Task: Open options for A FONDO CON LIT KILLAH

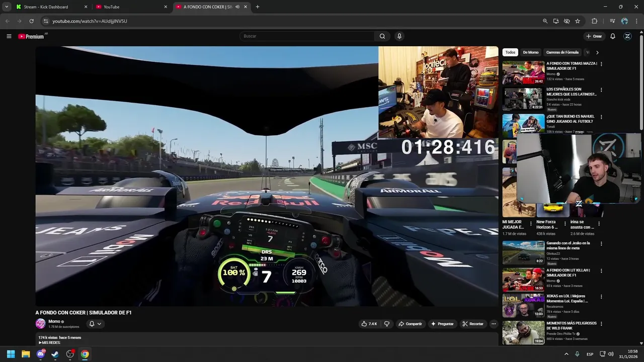Action: (601, 271)
